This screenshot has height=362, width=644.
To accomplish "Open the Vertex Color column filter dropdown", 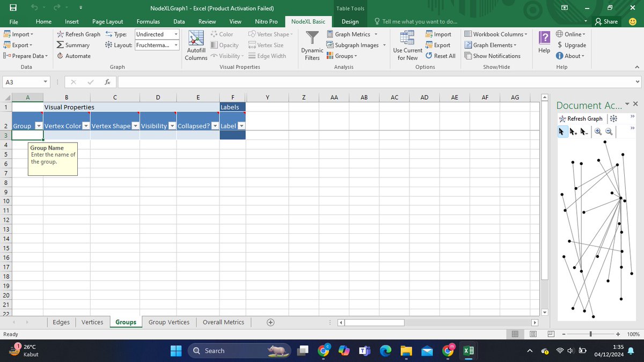I will pyautogui.click(x=86, y=126).
